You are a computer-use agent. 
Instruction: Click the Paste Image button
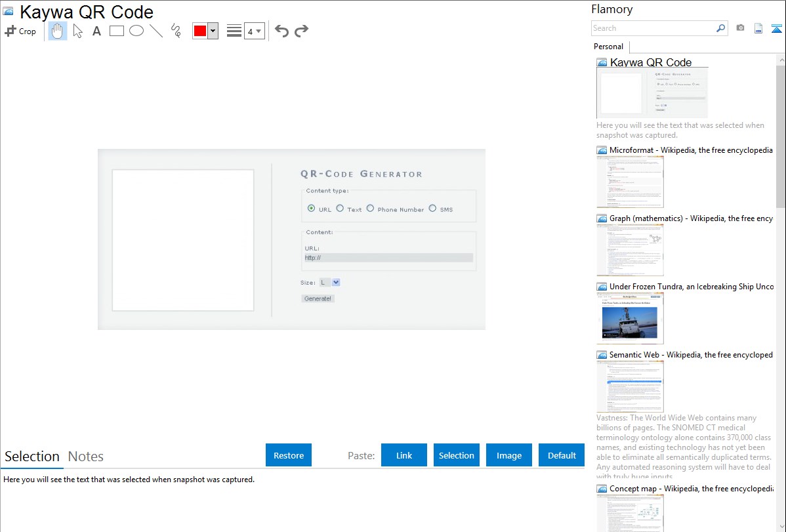click(x=508, y=455)
